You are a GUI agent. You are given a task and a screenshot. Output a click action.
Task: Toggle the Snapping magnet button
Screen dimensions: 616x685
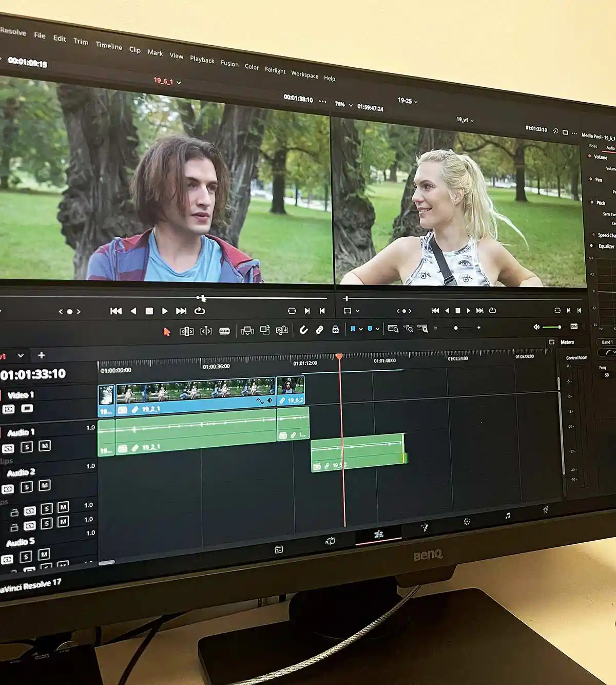coord(303,330)
